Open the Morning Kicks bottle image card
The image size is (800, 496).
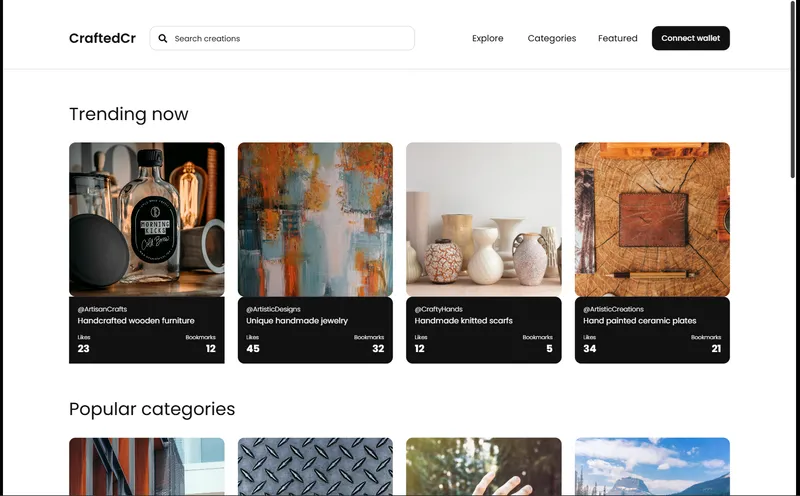(147, 219)
